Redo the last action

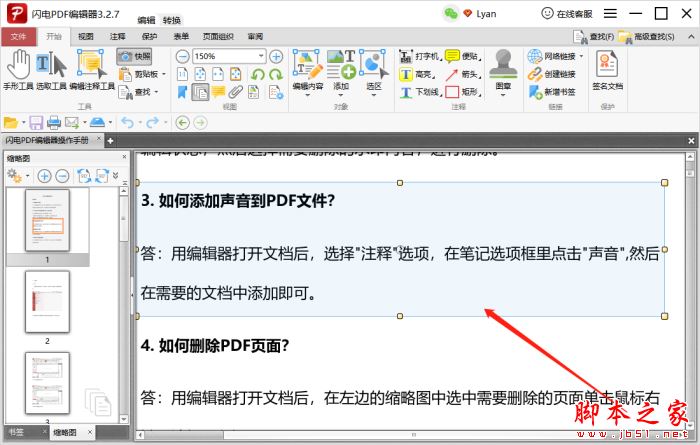153,122
